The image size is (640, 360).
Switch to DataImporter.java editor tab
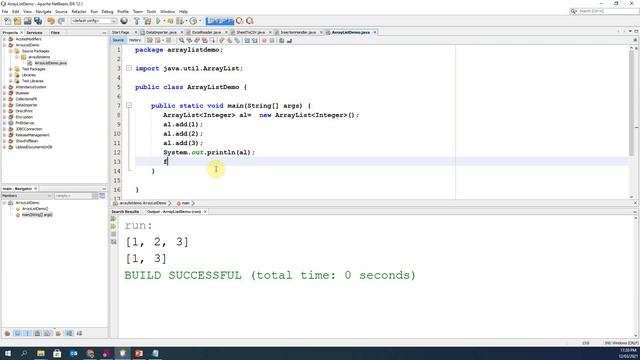(161, 32)
